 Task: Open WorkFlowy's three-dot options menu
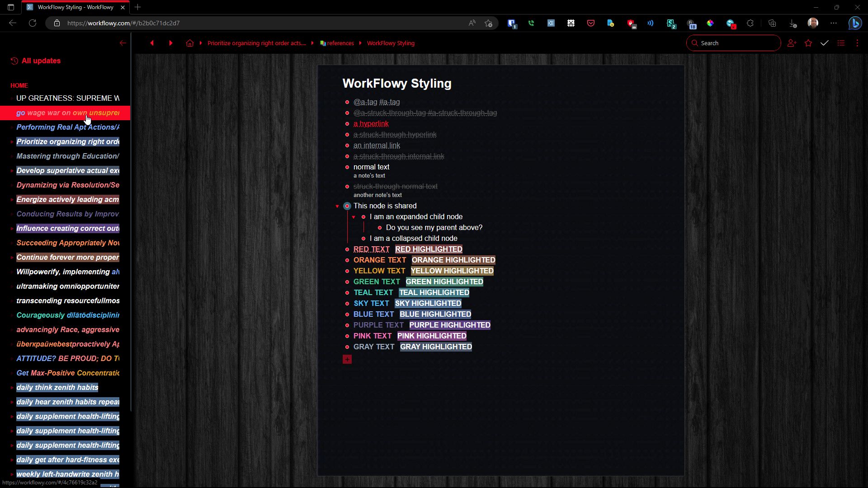pos(857,43)
